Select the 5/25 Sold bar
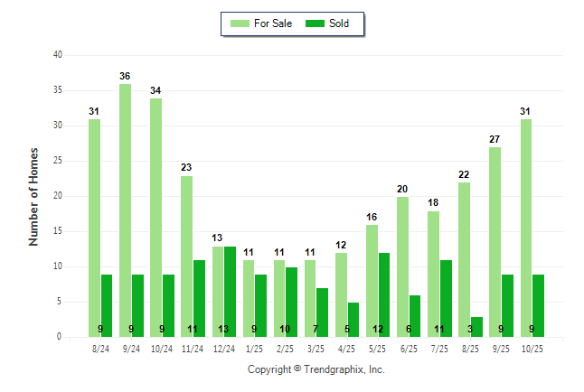 click(384, 295)
